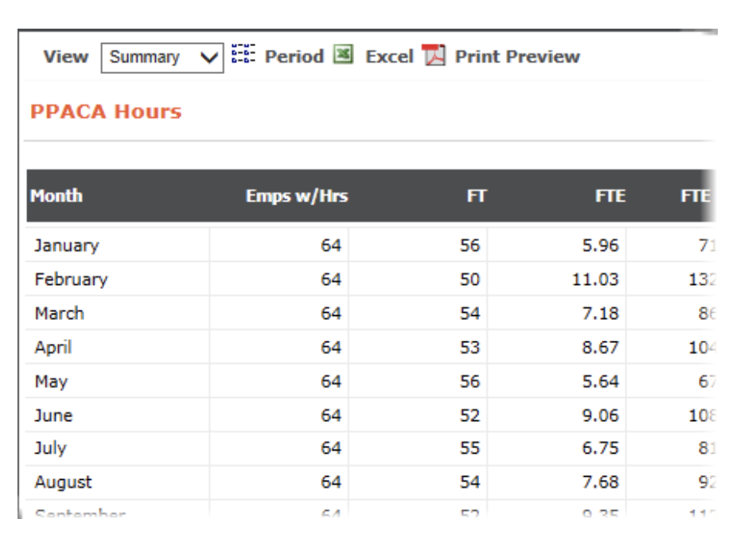Screen dimensions: 756x546
Task: Select the July row label
Action: pos(50,448)
